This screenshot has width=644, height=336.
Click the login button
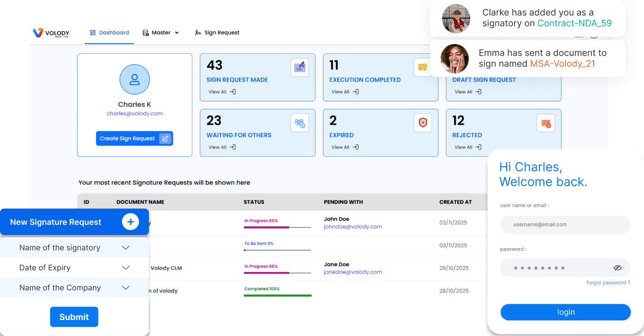tap(565, 312)
